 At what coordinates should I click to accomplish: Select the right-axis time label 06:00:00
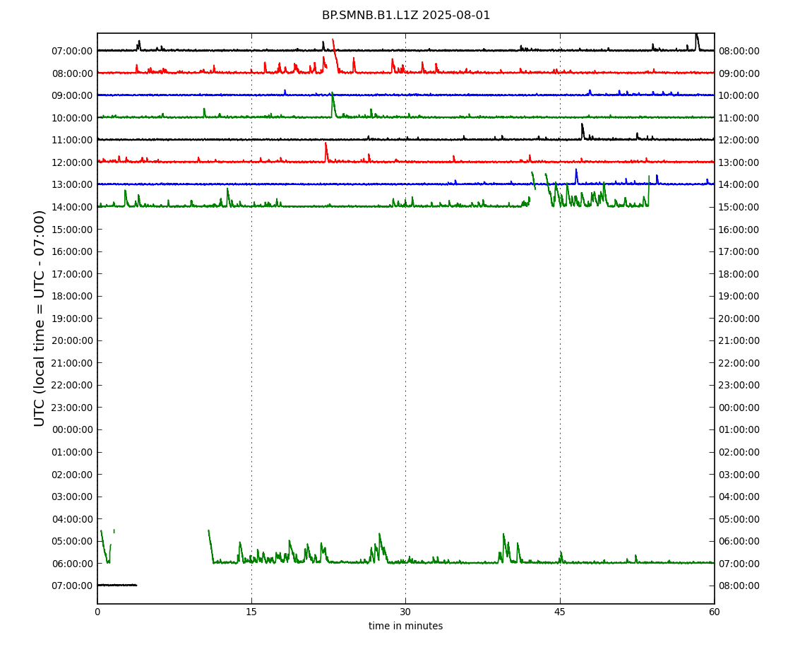tap(739, 542)
